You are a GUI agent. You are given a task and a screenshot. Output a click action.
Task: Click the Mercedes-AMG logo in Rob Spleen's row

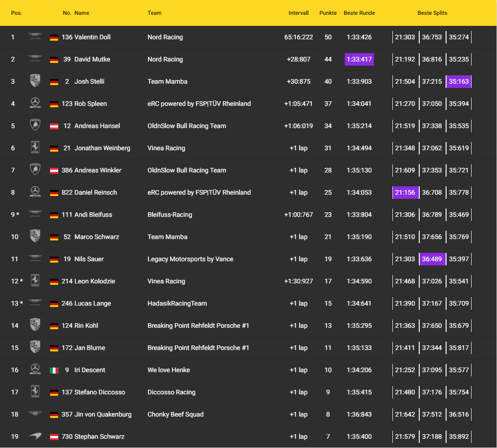35,103
